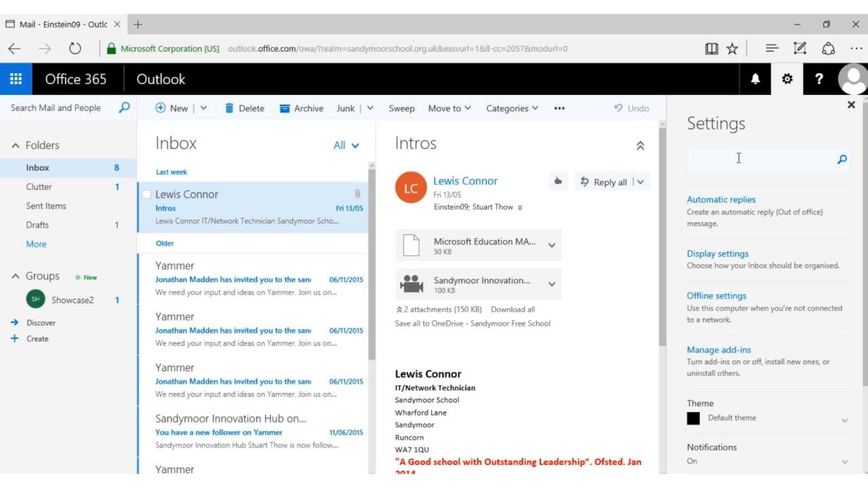Collapse the Groups section
Viewport: 868px width, 488px height.
click(x=15, y=277)
